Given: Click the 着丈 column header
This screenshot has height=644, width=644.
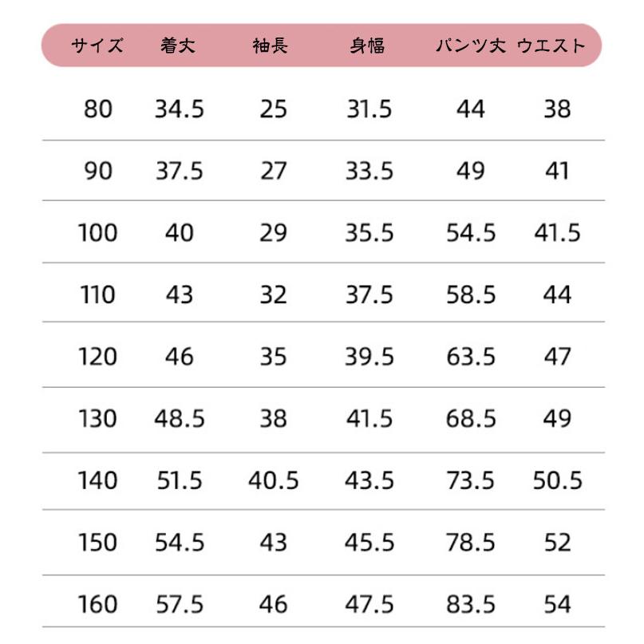Looking at the screenshot, I should point(179,45).
